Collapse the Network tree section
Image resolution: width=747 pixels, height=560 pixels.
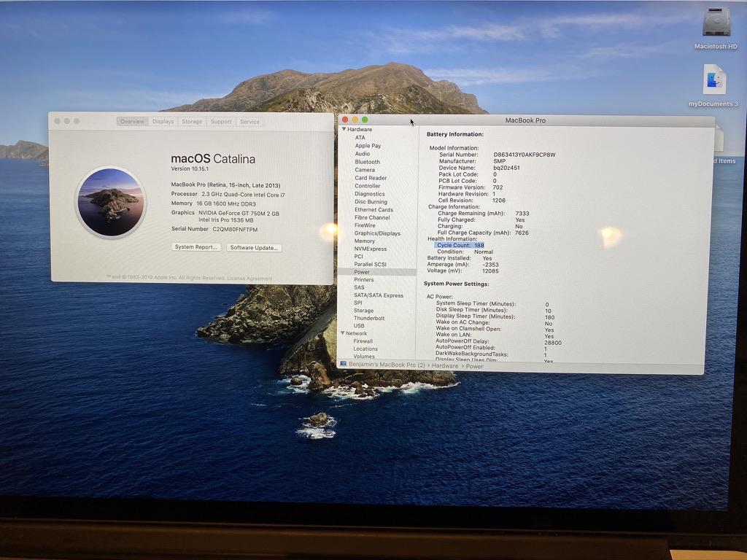[343, 333]
